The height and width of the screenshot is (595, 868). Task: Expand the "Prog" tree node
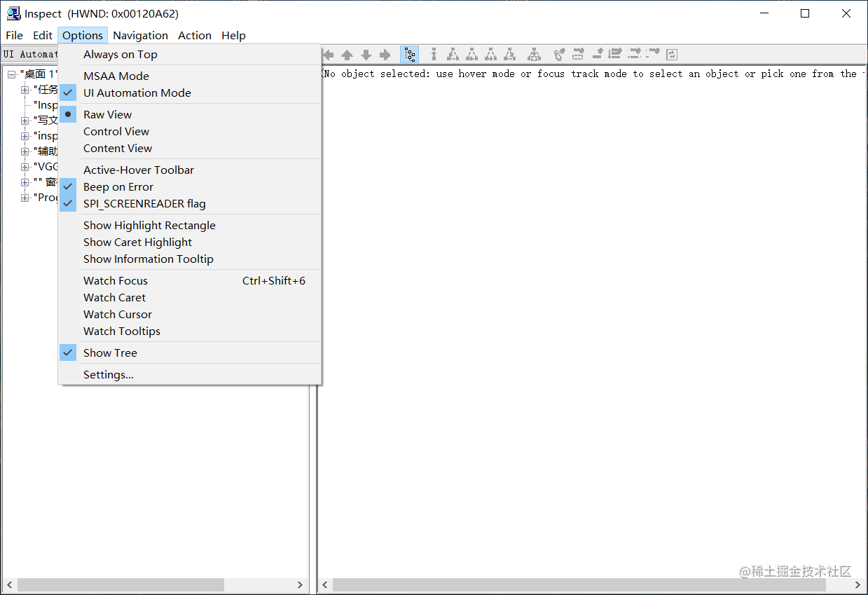[25, 198]
